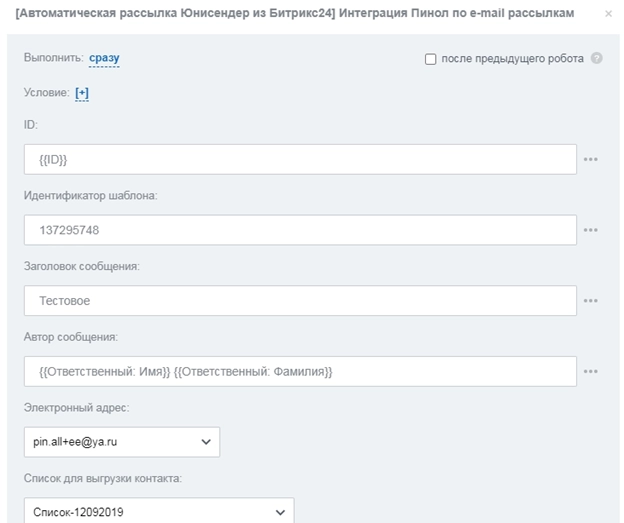Enable the 'после предыдущего робота' checkbox

point(430,59)
